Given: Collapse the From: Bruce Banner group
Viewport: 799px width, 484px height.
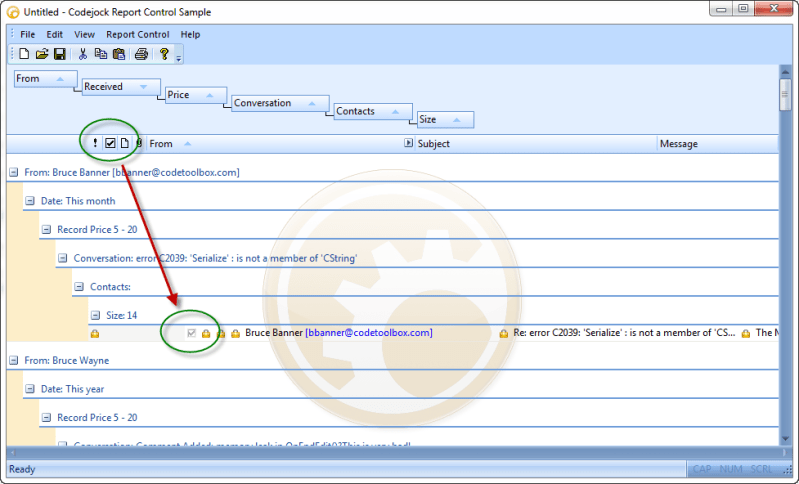Looking at the screenshot, I should click(x=14, y=173).
